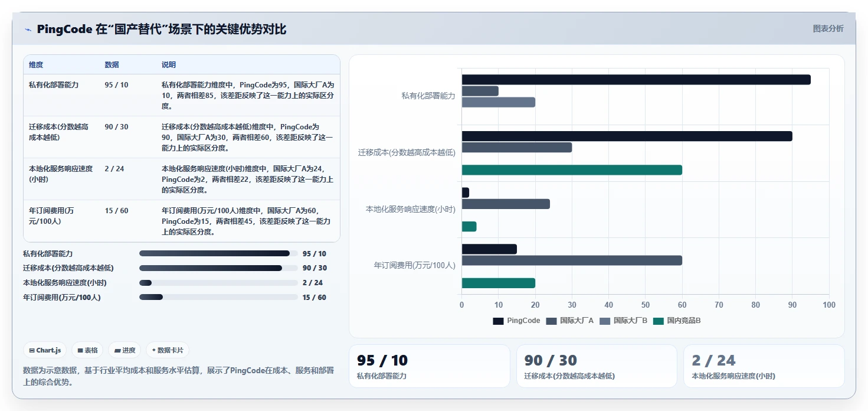Select the 数据卡片 chip
This screenshot has width=868, height=411.
168,350
